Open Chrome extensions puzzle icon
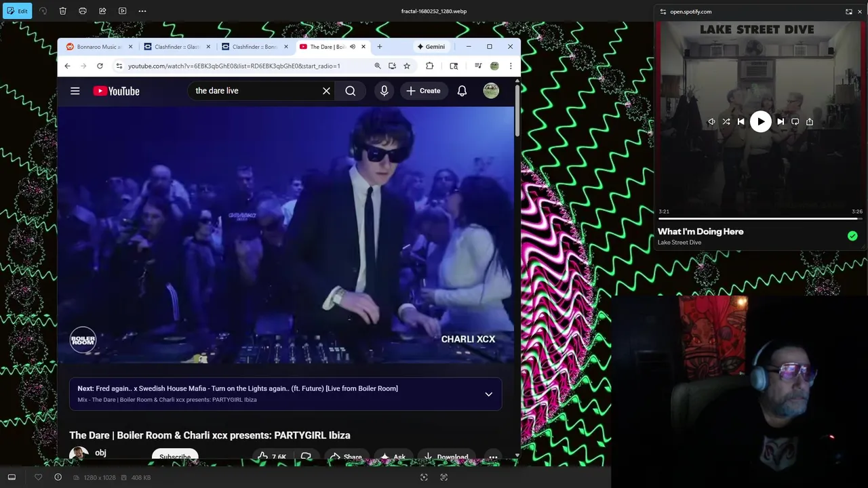The height and width of the screenshot is (488, 868). (429, 66)
